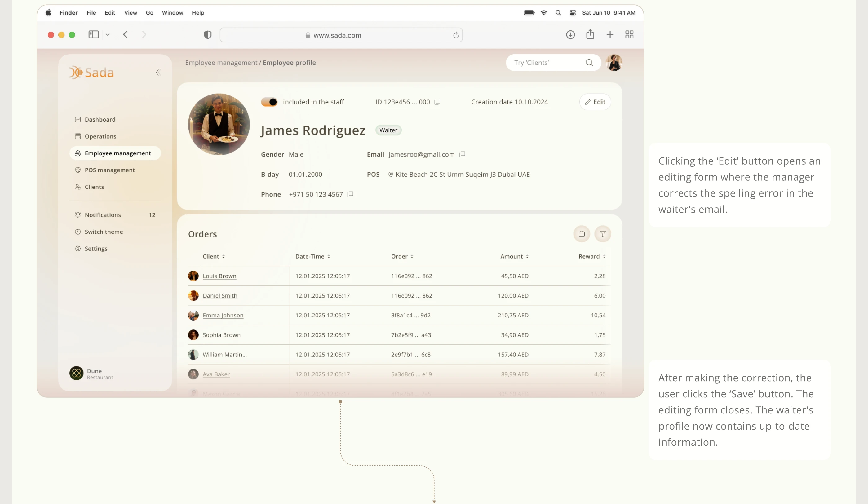Select Employee management in the sidebar
The width and height of the screenshot is (868, 504).
[115, 153]
